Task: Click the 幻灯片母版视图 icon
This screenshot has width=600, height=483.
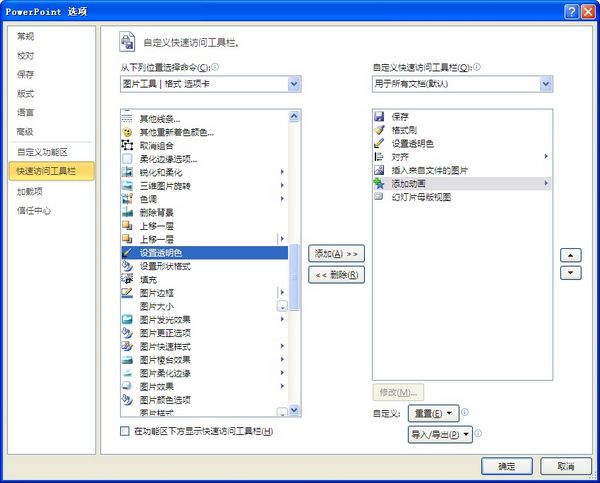Action: (x=378, y=197)
